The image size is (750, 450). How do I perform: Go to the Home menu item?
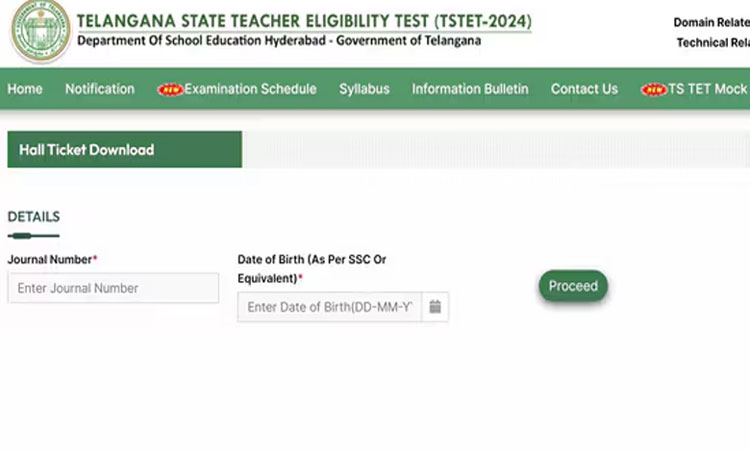[25, 89]
